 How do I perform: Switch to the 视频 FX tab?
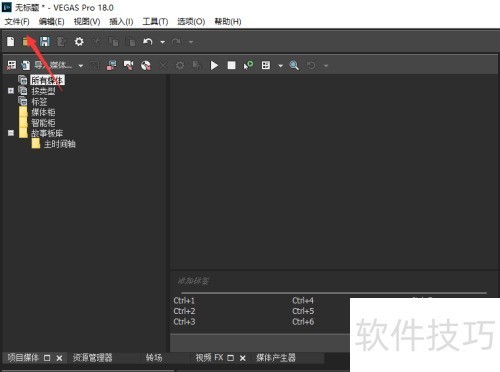[x=209, y=358]
